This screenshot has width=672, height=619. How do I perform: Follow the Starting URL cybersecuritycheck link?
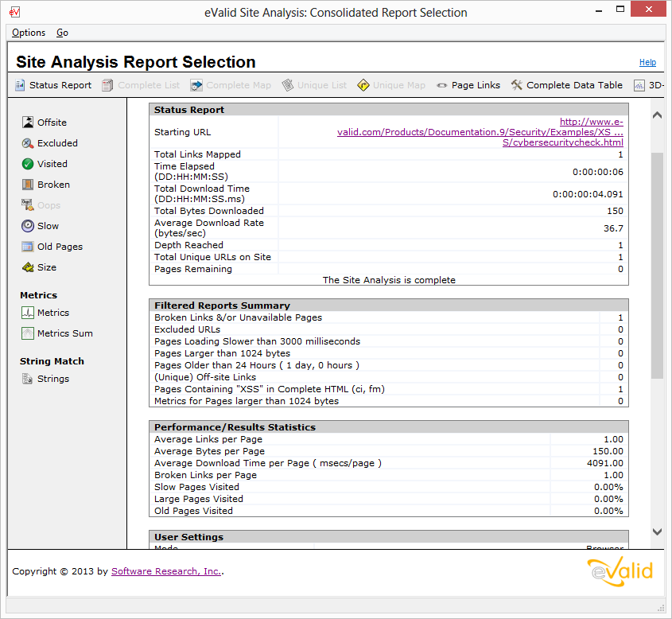480,132
